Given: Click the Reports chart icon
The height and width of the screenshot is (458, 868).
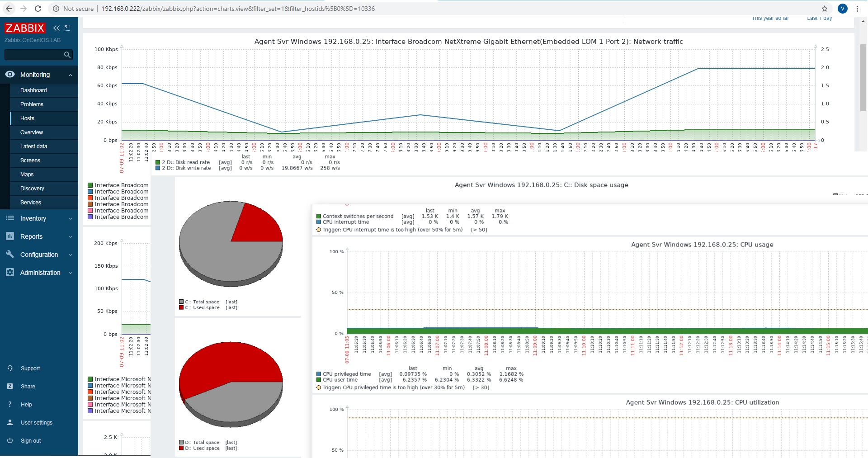Looking at the screenshot, I should point(10,236).
